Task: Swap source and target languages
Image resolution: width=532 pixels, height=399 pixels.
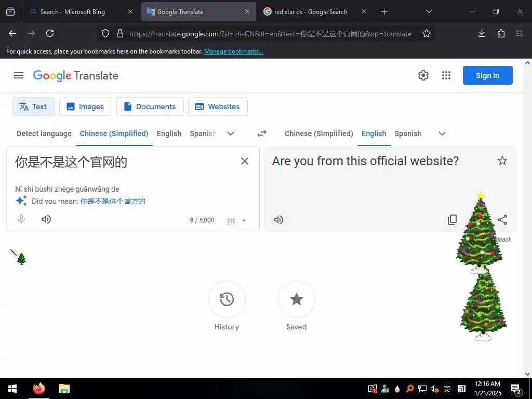Action: (262, 134)
